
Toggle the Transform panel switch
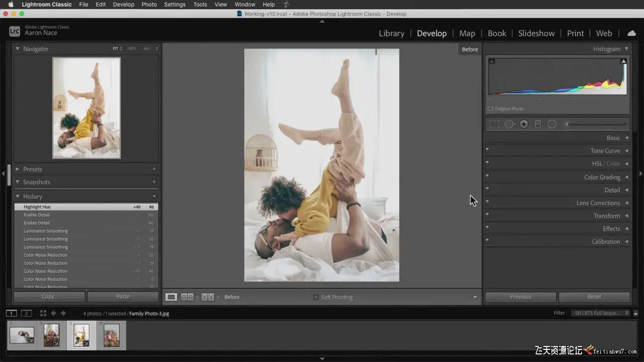487,215
